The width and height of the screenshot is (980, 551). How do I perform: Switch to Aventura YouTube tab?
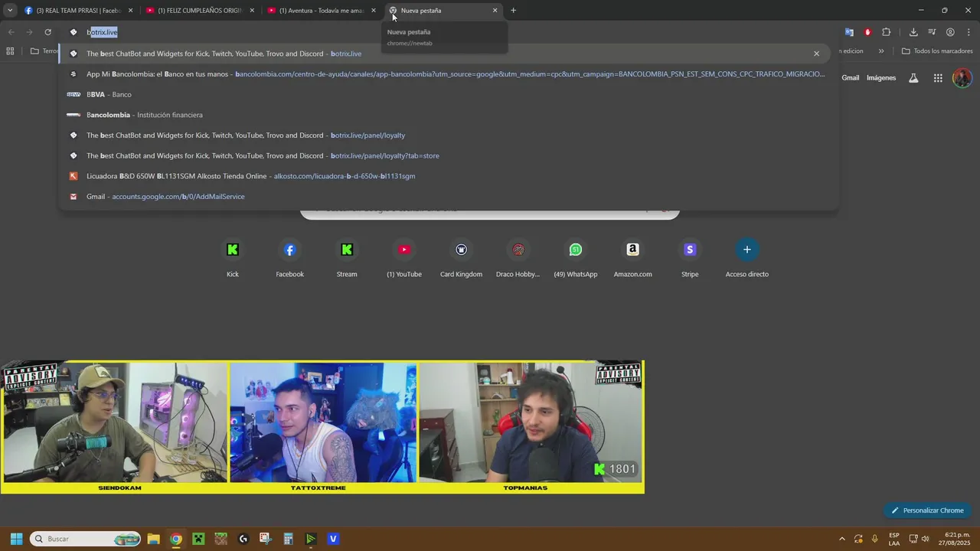[x=322, y=11]
